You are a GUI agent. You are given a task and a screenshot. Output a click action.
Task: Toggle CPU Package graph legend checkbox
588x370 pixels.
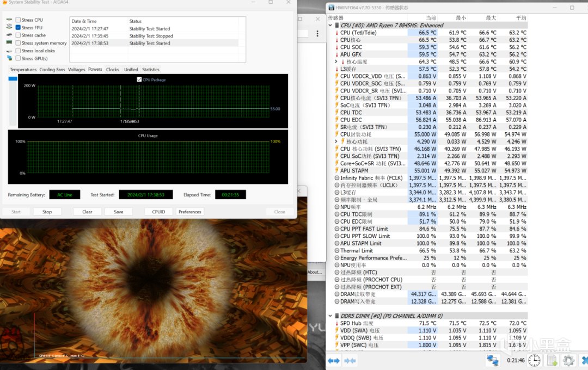(139, 80)
